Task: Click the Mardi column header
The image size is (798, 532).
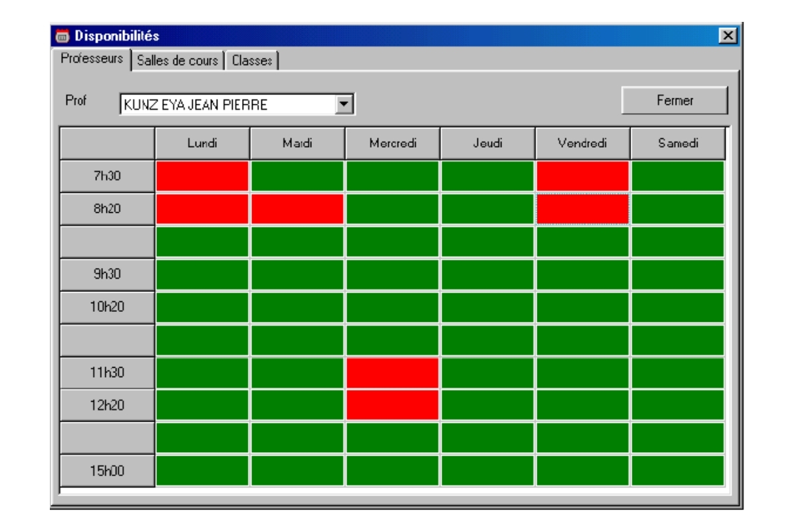Action: [x=297, y=144]
